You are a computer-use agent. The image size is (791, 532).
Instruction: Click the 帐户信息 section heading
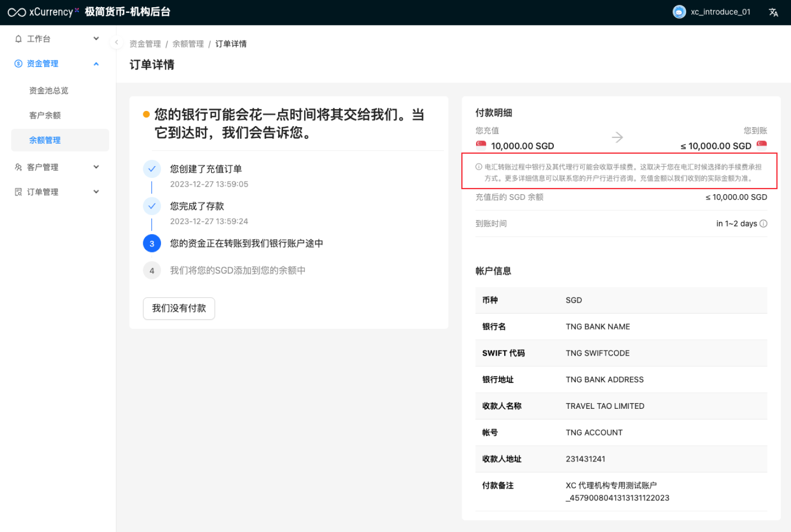[493, 271]
